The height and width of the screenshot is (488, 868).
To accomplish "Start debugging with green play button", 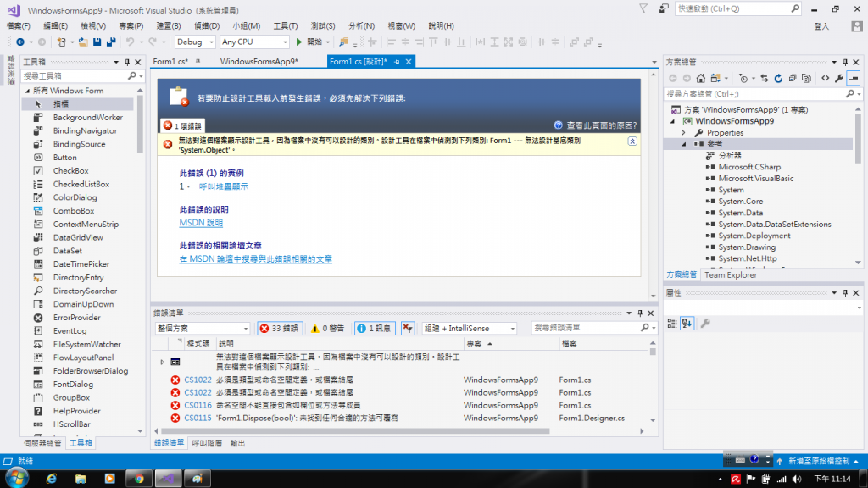I will point(299,42).
